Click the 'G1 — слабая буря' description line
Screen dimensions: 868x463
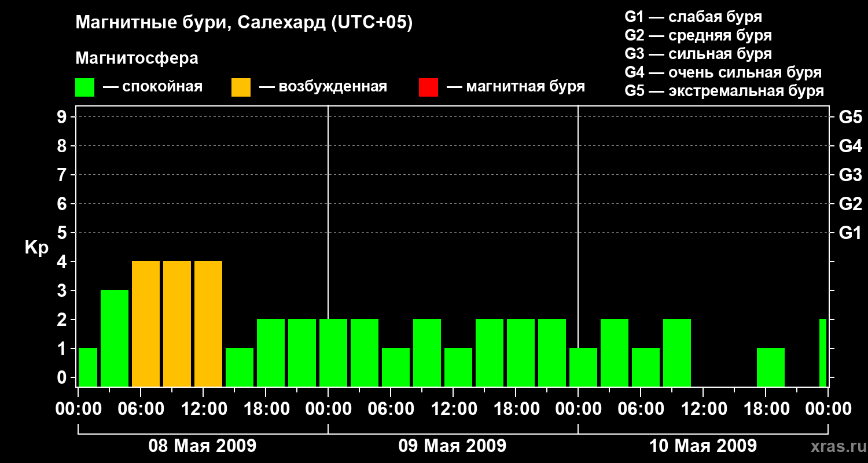[693, 17]
